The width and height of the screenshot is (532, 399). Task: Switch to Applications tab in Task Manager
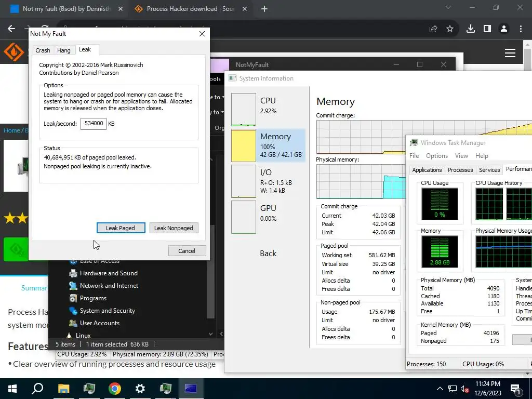click(427, 170)
